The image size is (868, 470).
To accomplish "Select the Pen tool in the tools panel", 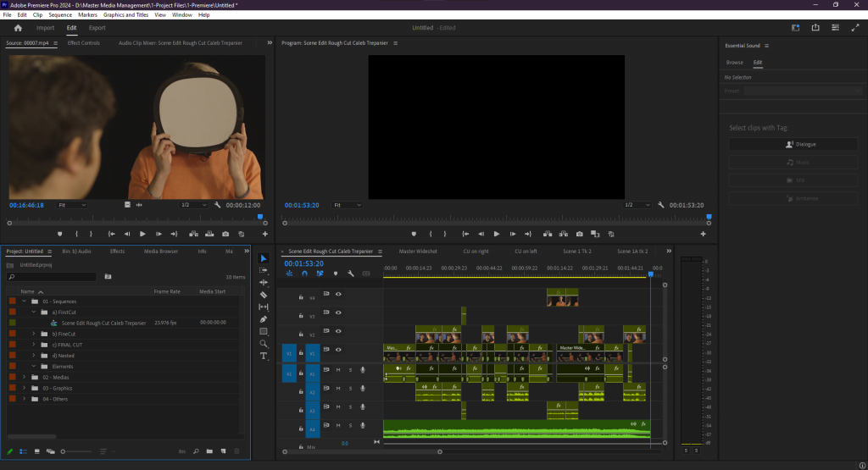I will [263, 319].
